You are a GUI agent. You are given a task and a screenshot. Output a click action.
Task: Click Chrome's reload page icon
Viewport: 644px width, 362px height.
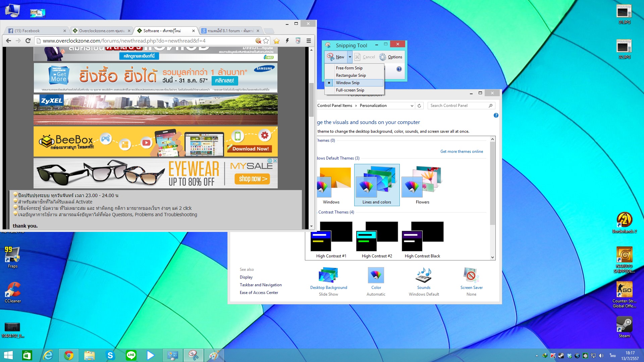(x=28, y=41)
